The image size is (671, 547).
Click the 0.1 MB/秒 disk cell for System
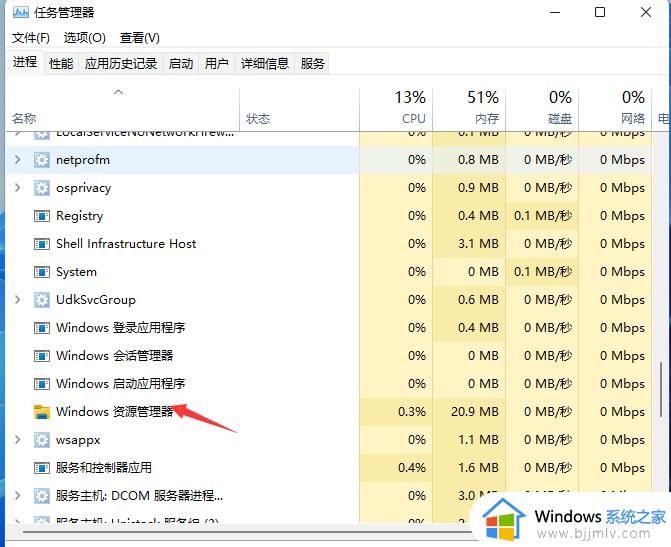(x=542, y=272)
